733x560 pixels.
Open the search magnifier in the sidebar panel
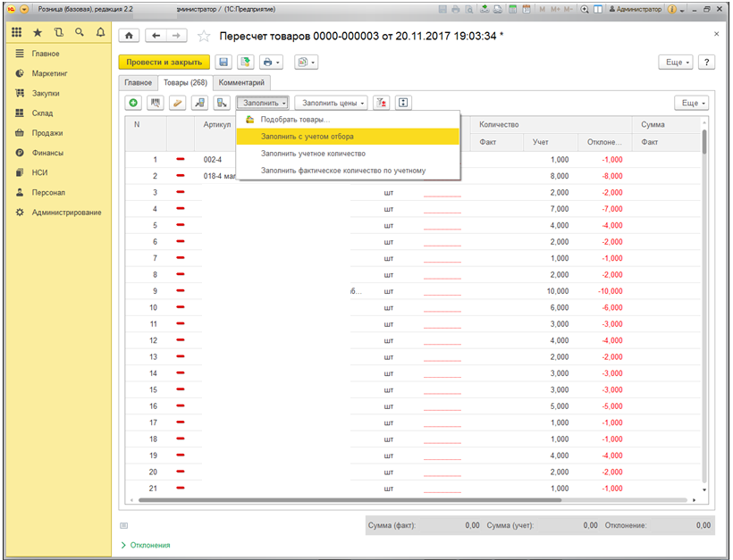pos(80,32)
